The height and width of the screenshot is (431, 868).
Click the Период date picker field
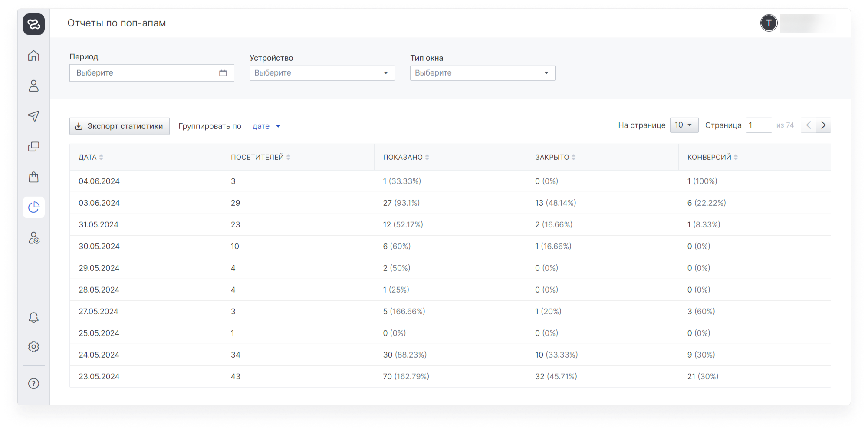152,73
